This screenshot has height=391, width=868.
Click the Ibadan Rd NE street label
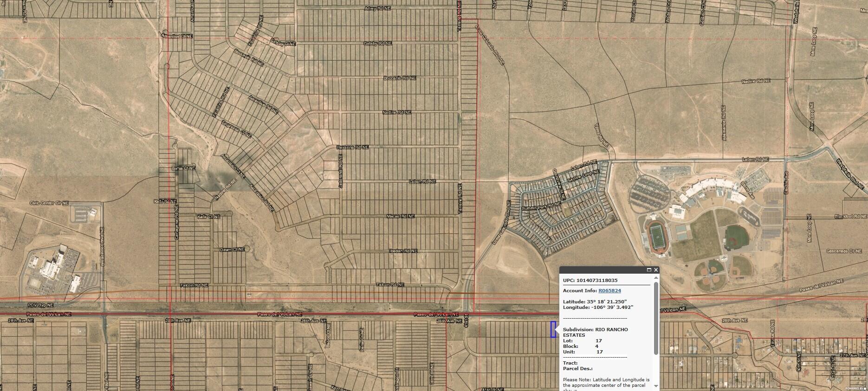(x=403, y=250)
